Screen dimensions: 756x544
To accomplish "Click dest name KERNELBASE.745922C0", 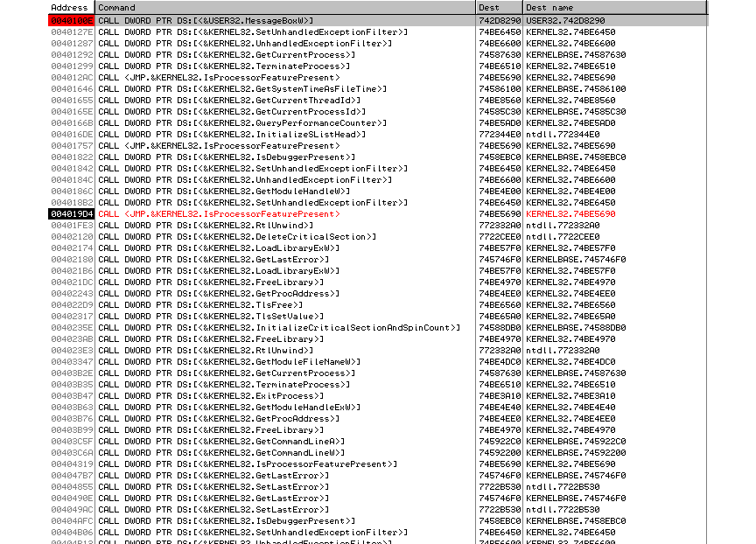I will (576, 442).
